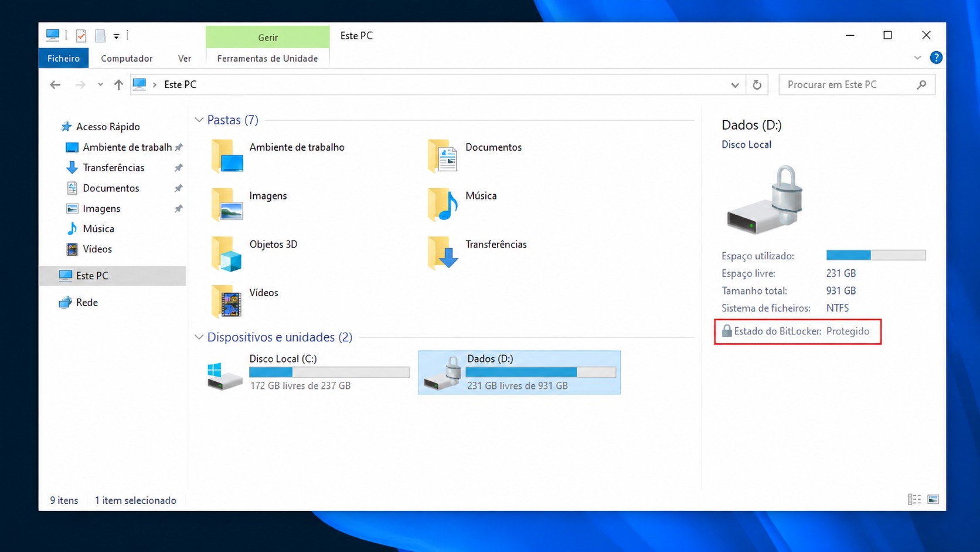980x552 pixels.
Task: Click the 231 GB livres de 931 GB text
Action: click(517, 386)
